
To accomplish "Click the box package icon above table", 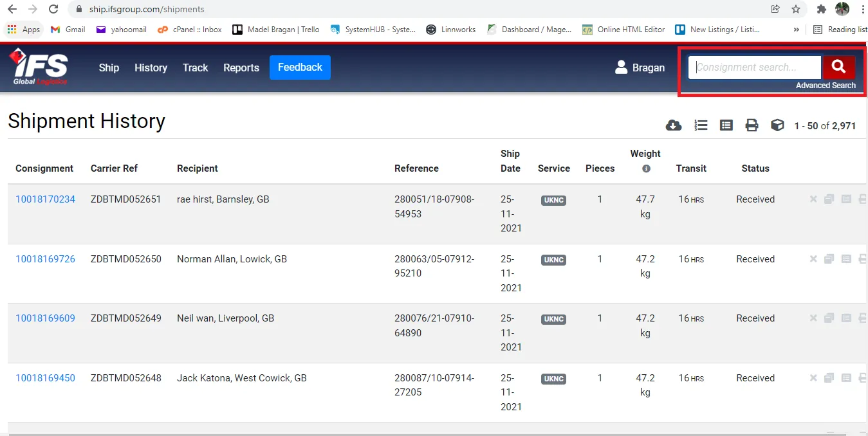I will 777,125.
